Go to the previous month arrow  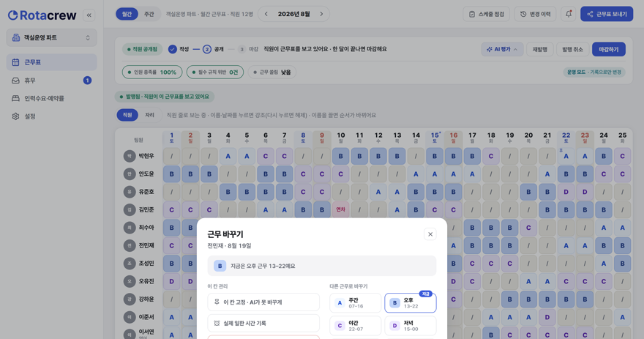tap(266, 14)
